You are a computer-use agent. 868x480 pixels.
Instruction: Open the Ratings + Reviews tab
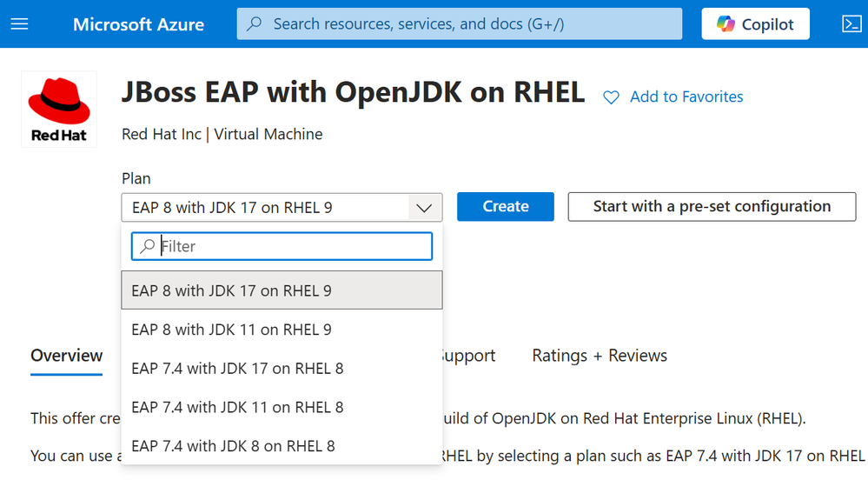pos(600,356)
